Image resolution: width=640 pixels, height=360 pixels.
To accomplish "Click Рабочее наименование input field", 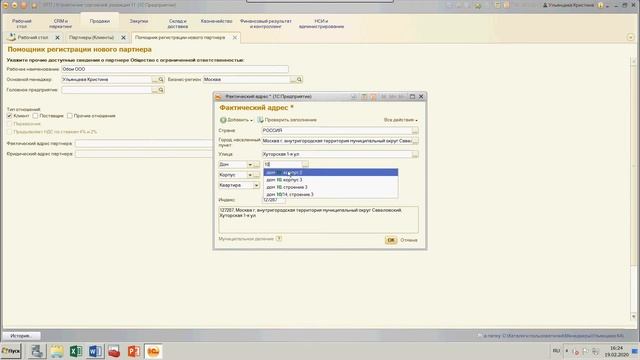I will [175, 69].
